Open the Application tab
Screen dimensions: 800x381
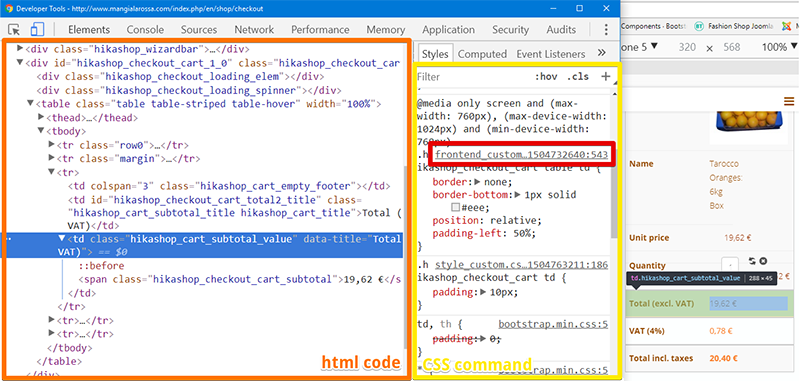pos(448,30)
